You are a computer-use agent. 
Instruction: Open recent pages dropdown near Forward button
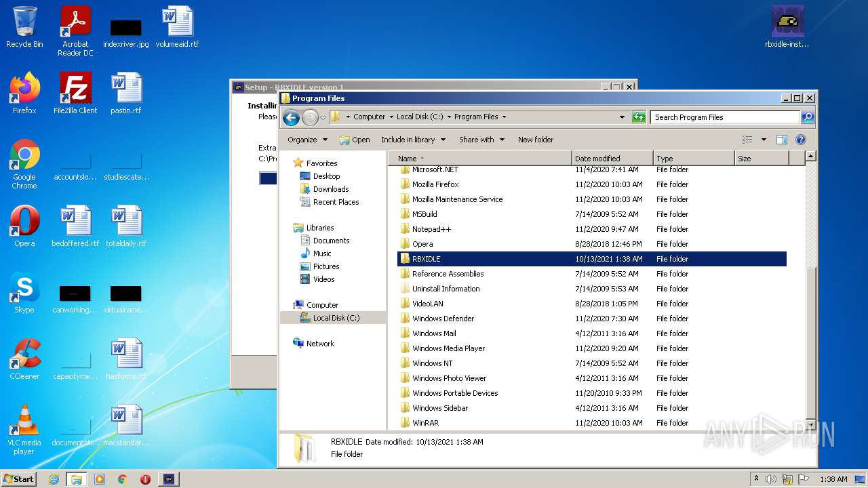[323, 117]
